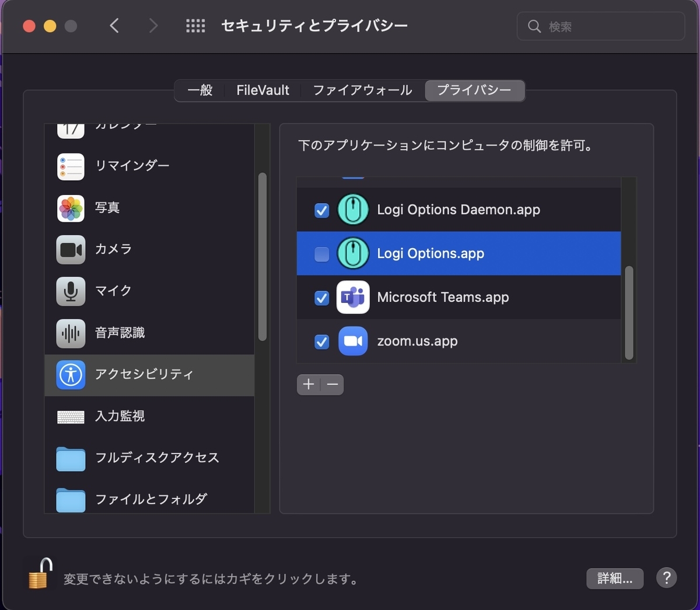The height and width of the screenshot is (610, 700).
Task: Enable the Logi Options.app checkbox
Action: pyautogui.click(x=321, y=253)
